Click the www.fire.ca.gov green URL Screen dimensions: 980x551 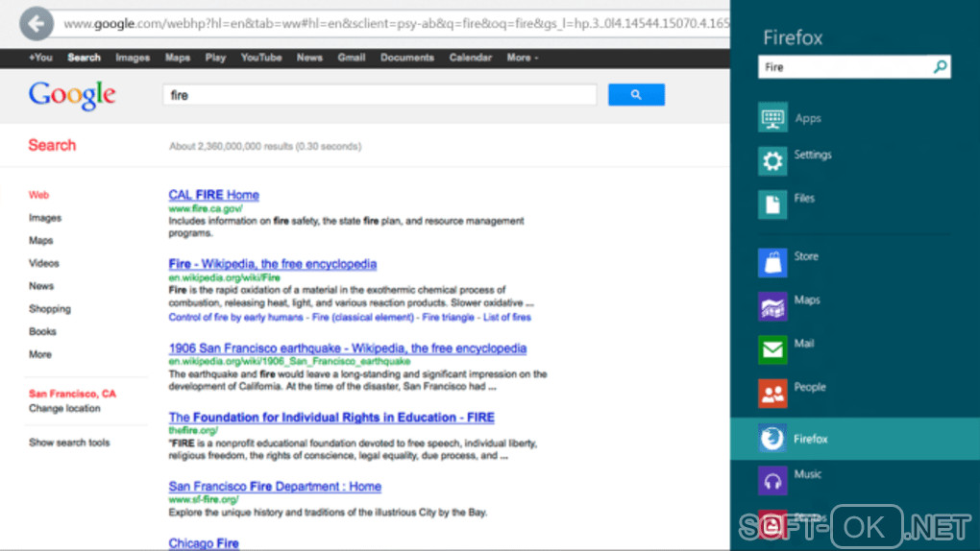tap(205, 208)
